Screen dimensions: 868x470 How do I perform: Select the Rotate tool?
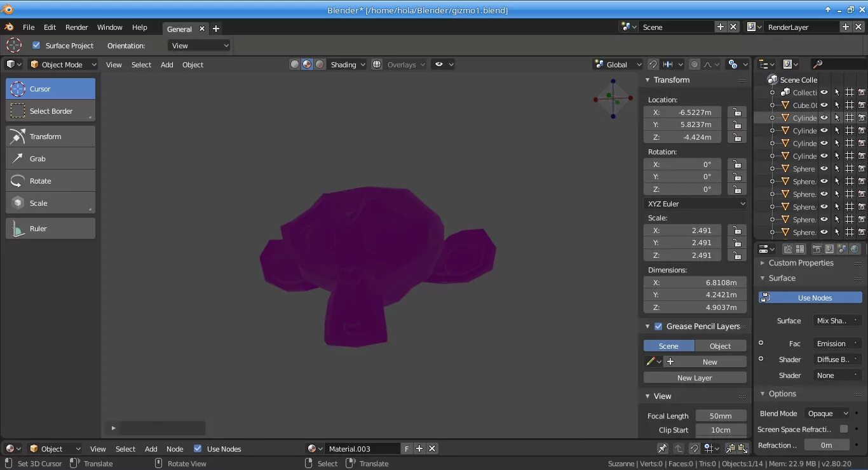click(50, 181)
